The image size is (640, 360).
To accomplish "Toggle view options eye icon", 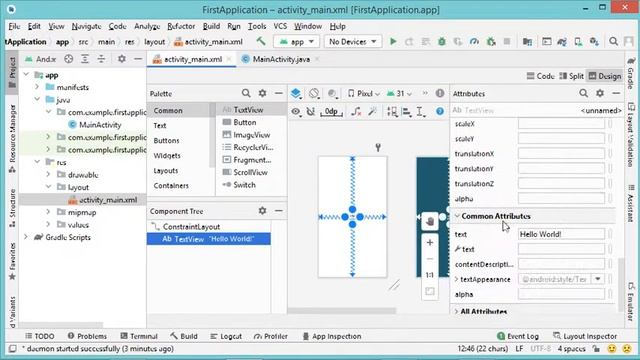I will click(x=296, y=111).
